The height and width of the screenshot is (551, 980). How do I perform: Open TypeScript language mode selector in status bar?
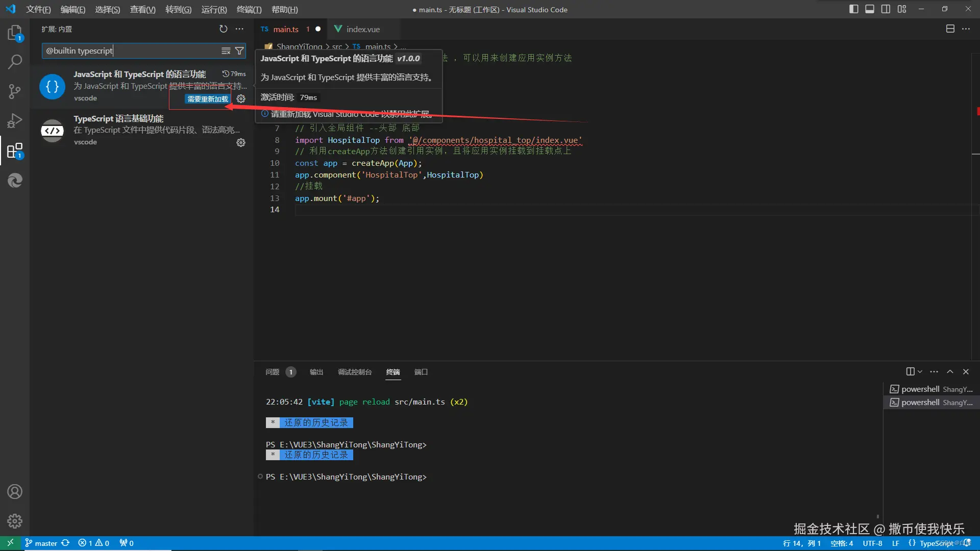coord(935,543)
